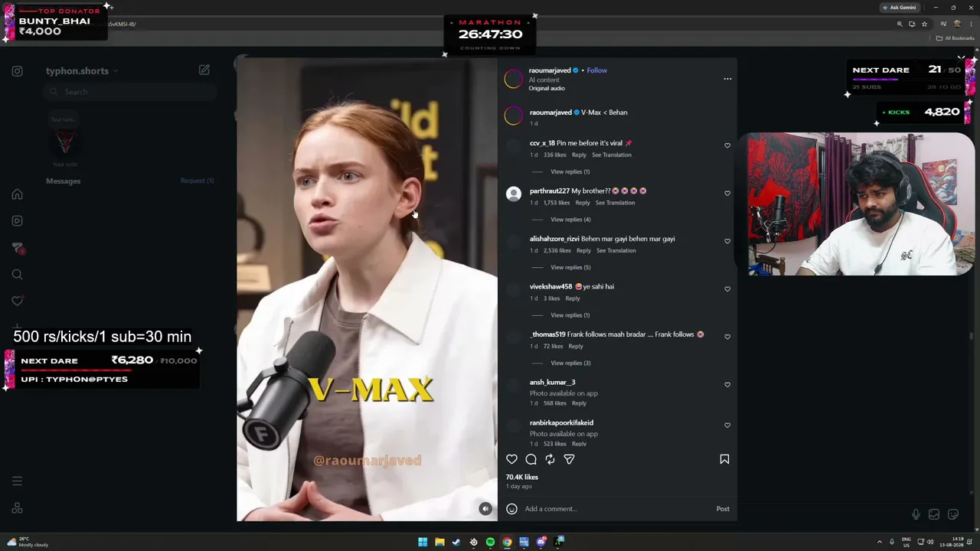Reply to alishahzore_rizvi's comment
This screenshot has width=980, height=551.
point(583,250)
